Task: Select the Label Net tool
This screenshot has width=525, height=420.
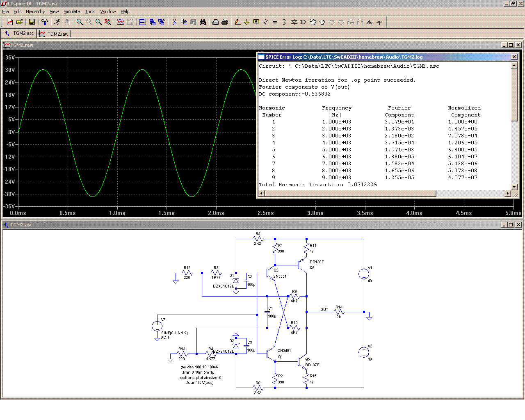Action: pos(256,22)
